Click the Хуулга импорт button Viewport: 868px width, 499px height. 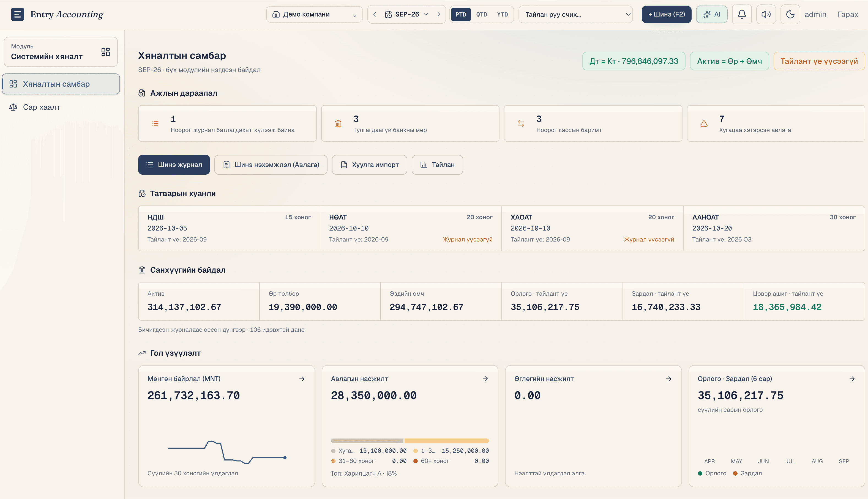[370, 165]
